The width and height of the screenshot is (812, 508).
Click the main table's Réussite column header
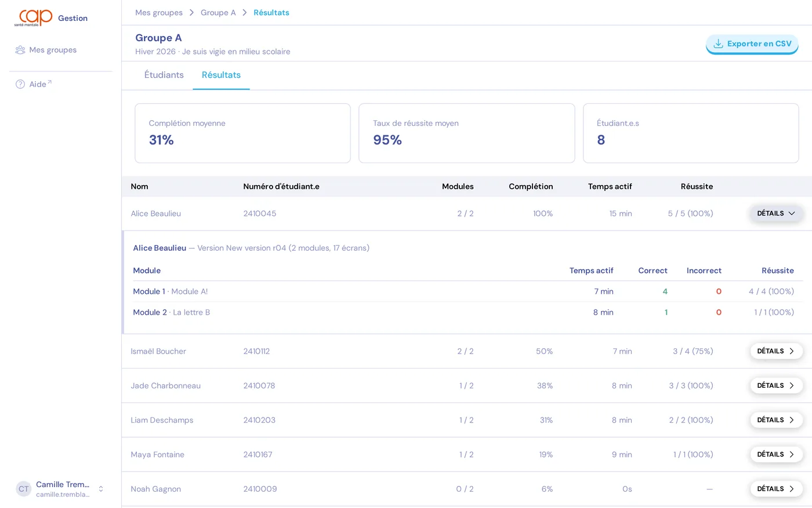[x=697, y=186]
